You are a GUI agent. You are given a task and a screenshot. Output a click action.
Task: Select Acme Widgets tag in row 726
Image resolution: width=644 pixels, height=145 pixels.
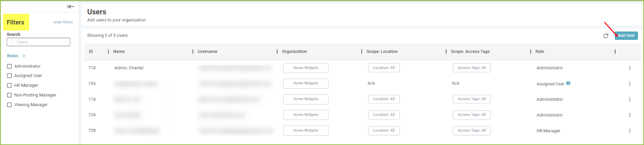(305, 115)
